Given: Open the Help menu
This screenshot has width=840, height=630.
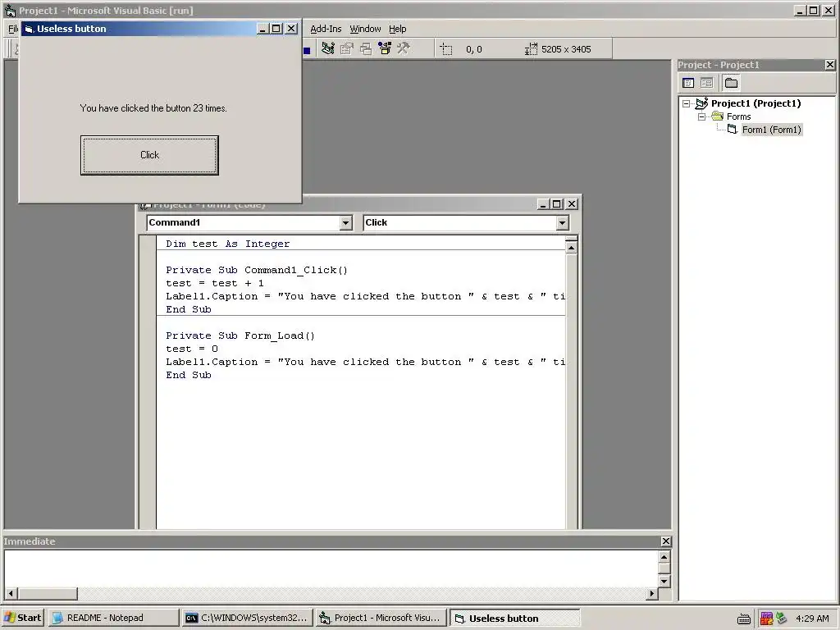Looking at the screenshot, I should point(398,29).
